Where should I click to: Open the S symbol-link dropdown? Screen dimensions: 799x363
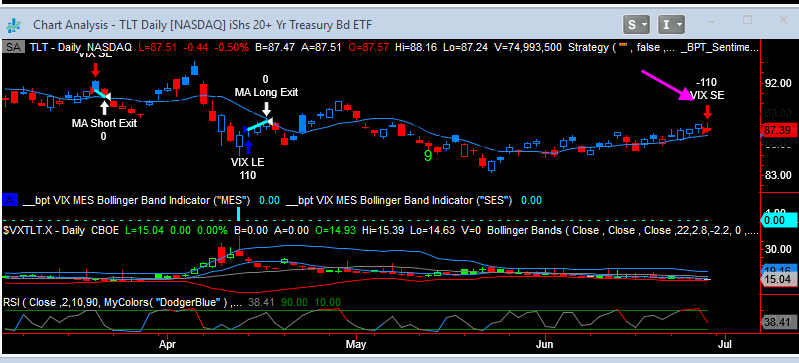(x=637, y=24)
